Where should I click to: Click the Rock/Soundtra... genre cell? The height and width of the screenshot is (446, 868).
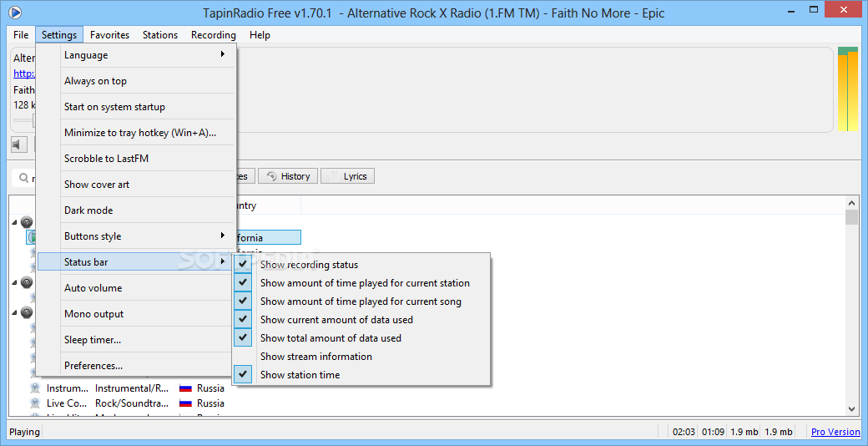132,403
